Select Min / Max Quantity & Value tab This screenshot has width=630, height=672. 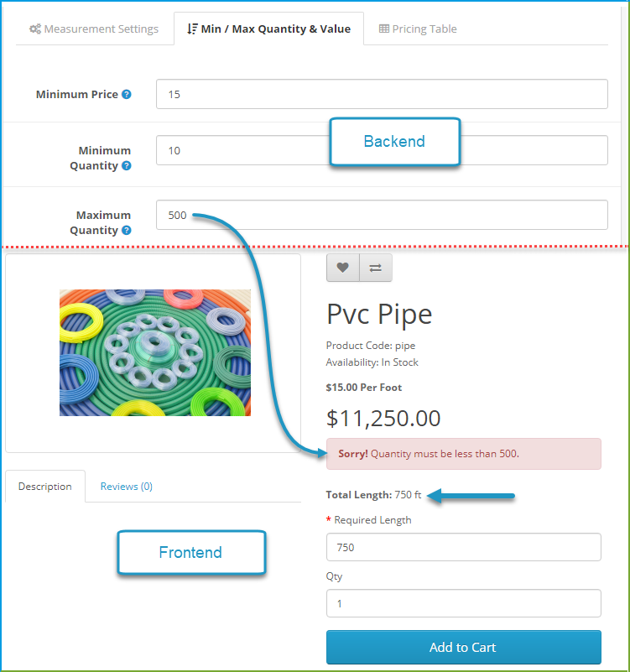268,29
